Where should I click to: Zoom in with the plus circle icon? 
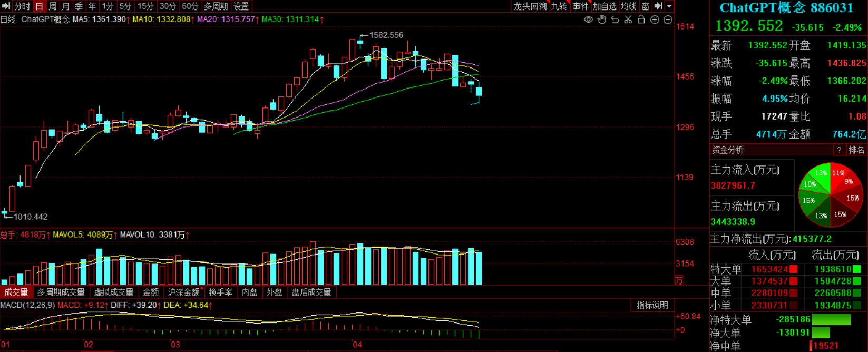point(655,19)
